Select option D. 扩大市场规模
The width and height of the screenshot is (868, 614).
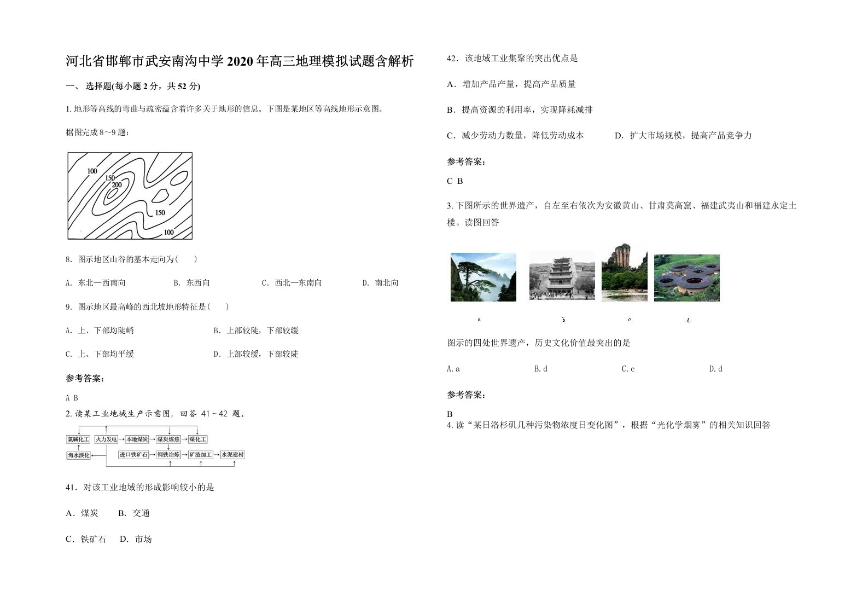coord(683,136)
